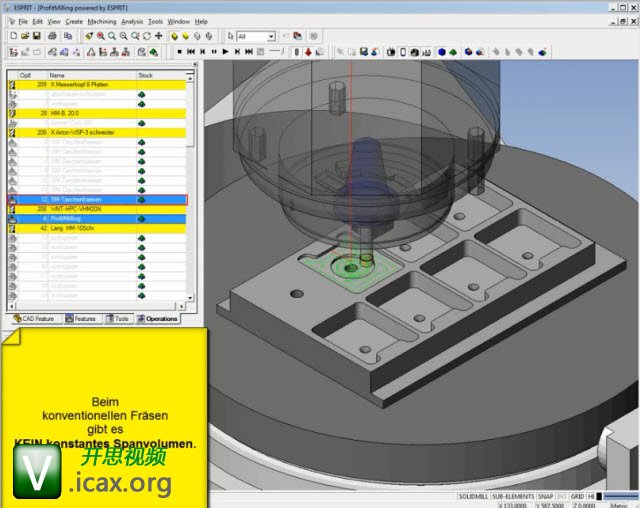Click tool icon beside X Messerkopf 8 Platten
The width and height of the screenshot is (640, 508).
13,85
